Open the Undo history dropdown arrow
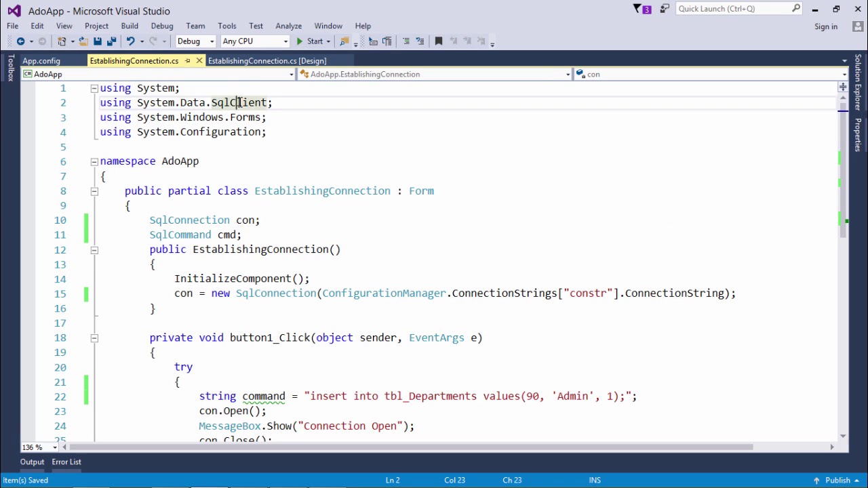Viewport: 868px width, 488px height. pos(141,41)
